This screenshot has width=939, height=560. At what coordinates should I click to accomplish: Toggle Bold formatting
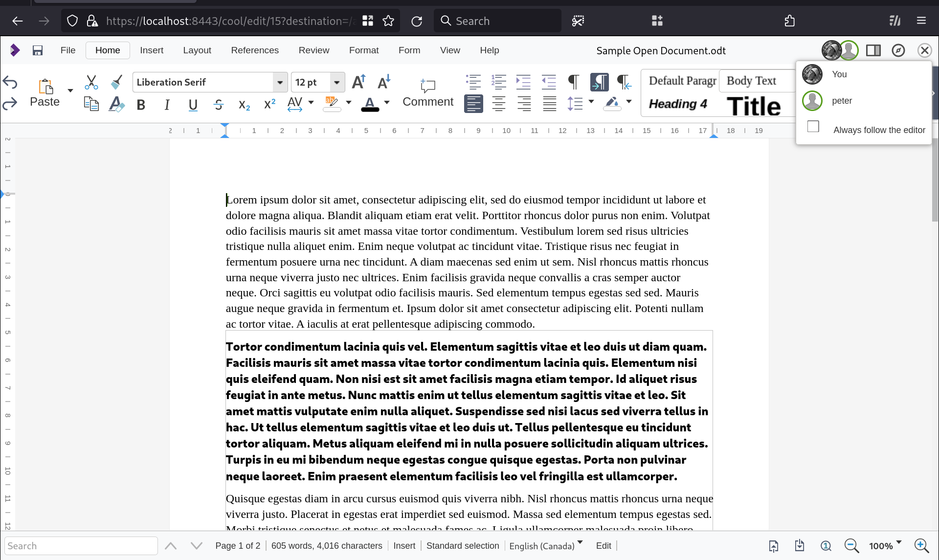coord(141,105)
